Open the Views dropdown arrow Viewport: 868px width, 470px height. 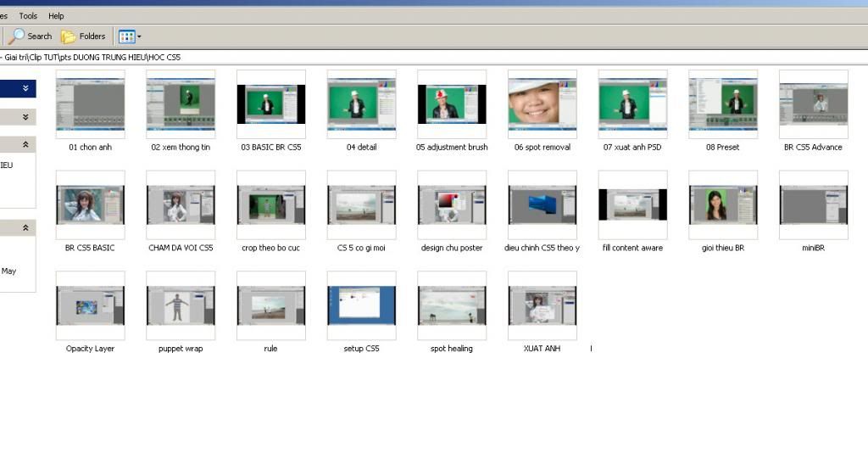click(x=139, y=36)
